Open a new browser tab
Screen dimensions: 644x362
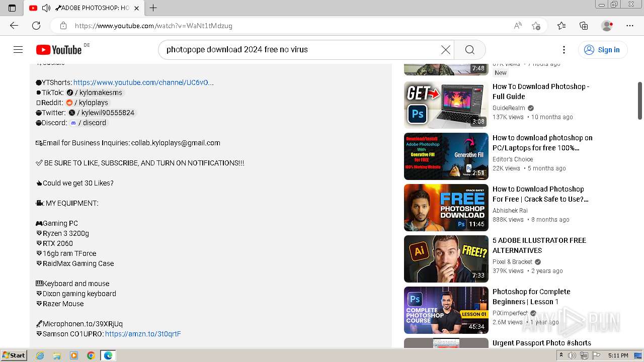[x=153, y=8]
